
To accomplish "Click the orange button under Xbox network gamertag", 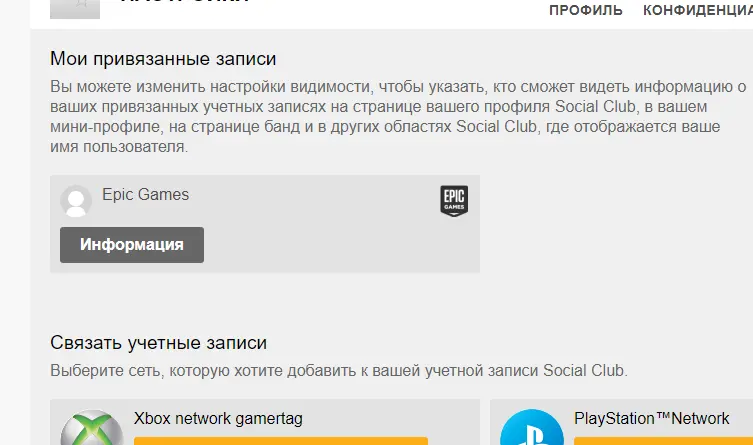I will 280,441.
